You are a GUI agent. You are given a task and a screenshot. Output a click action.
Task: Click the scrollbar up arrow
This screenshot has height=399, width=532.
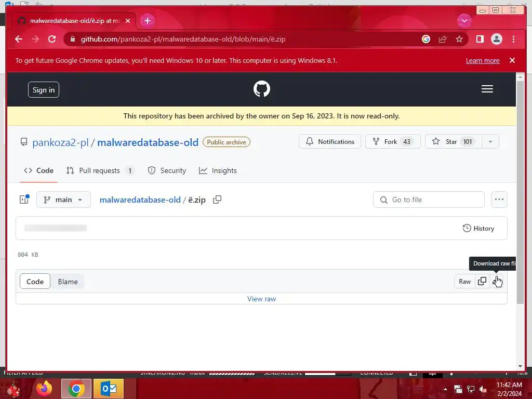[x=520, y=77]
